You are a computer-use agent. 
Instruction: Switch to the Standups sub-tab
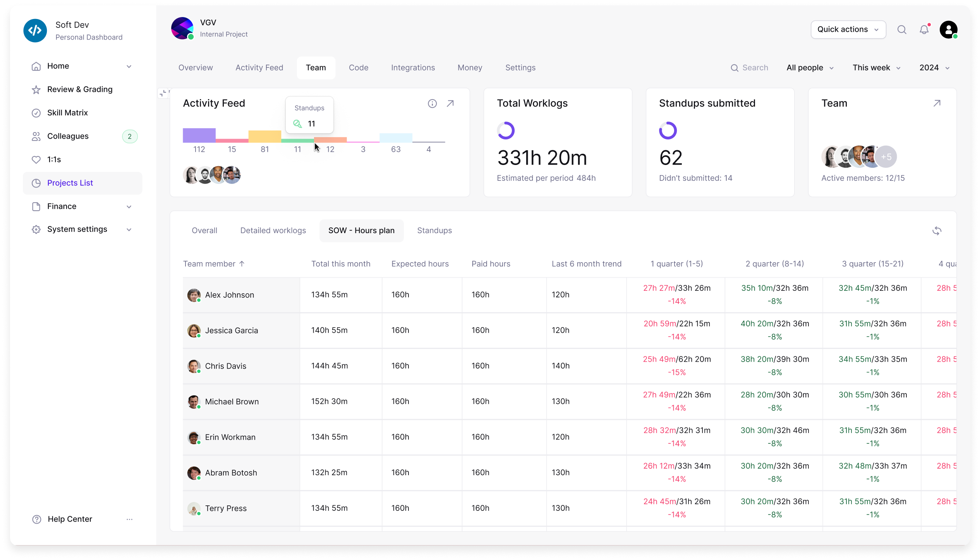click(434, 230)
